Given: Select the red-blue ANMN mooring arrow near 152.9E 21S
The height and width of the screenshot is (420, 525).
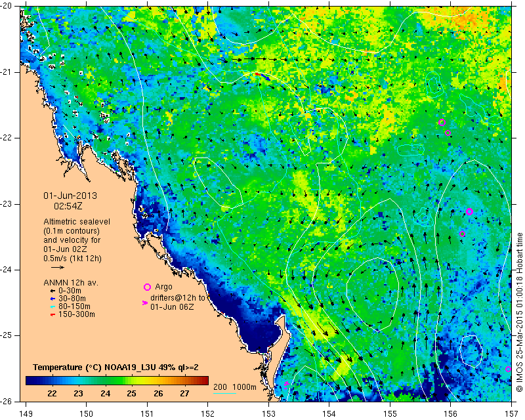Looking at the screenshot, I should tap(262, 76).
